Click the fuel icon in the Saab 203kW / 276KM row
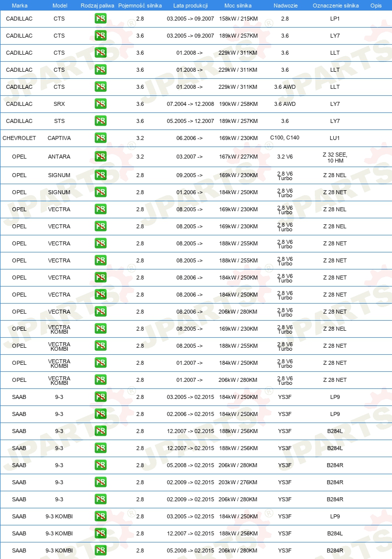This screenshot has height=559, width=392. [101, 482]
